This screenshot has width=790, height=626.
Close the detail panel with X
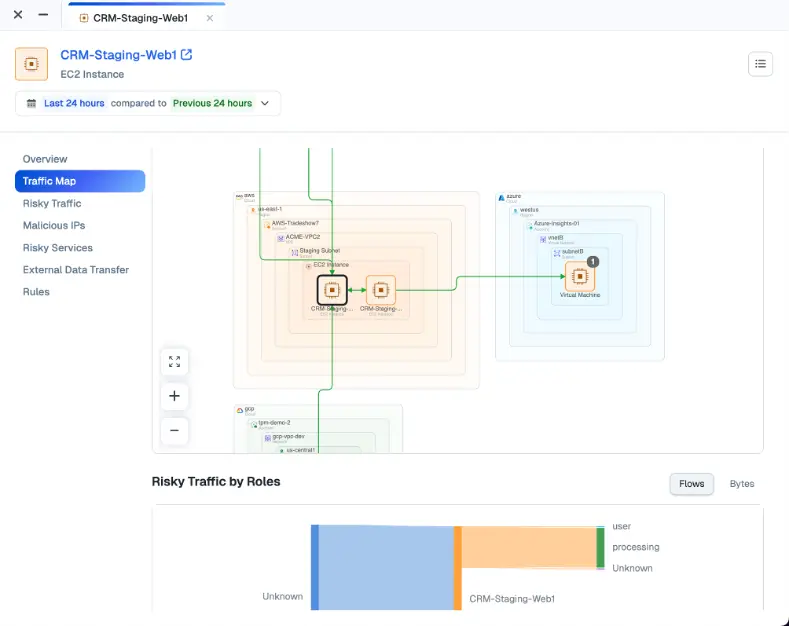point(18,15)
